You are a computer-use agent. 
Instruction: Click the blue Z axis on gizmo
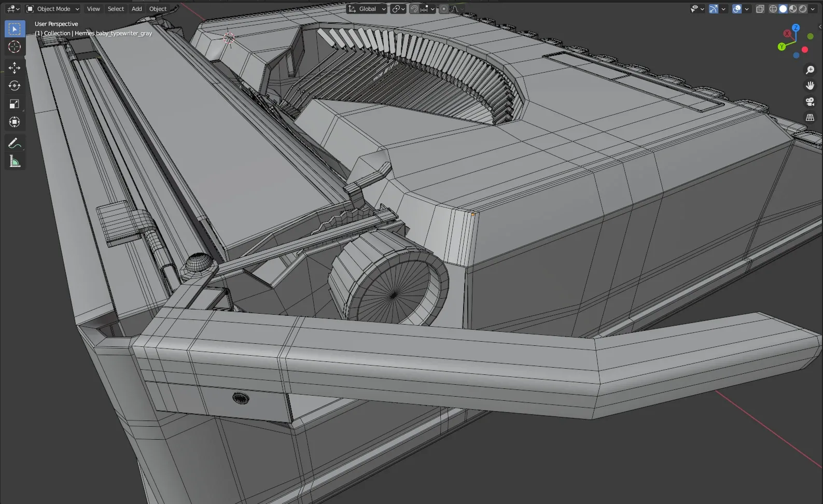(796, 27)
